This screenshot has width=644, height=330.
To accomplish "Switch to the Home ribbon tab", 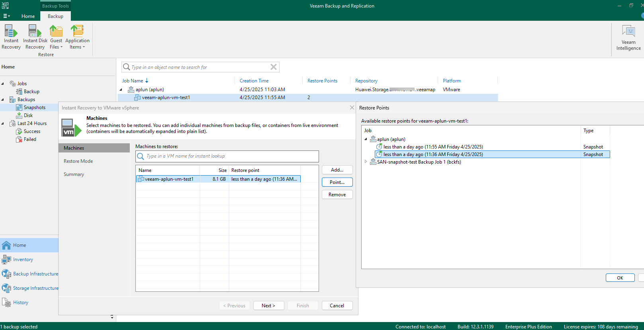I will pyautogui.click(x=28, y=16).
